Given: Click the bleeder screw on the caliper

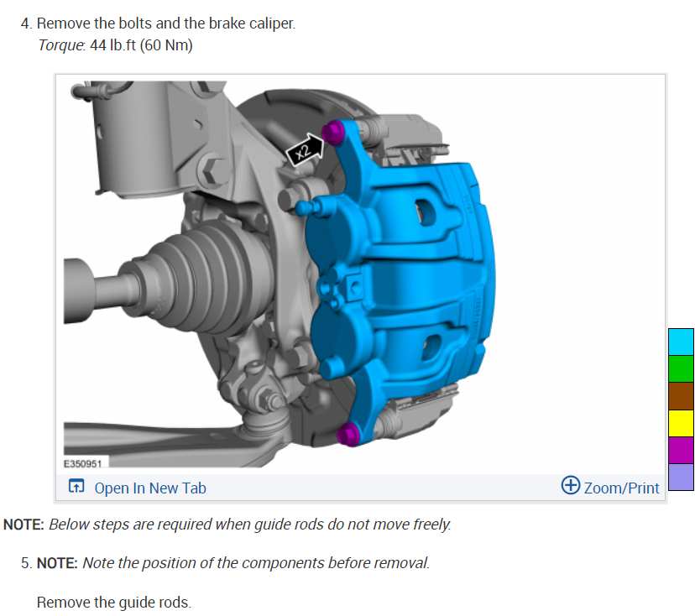Looking at the screenshot, I should [x=307, y=207].
